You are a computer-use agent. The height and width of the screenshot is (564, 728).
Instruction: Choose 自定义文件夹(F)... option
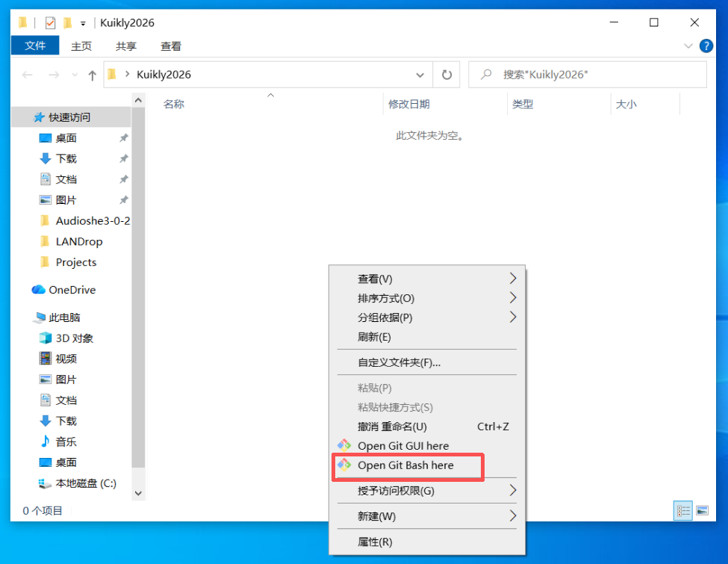click(426, 362)
